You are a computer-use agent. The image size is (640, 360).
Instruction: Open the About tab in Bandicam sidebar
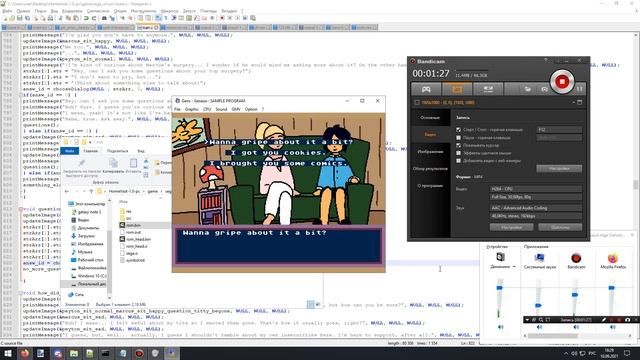coord(430,186)
